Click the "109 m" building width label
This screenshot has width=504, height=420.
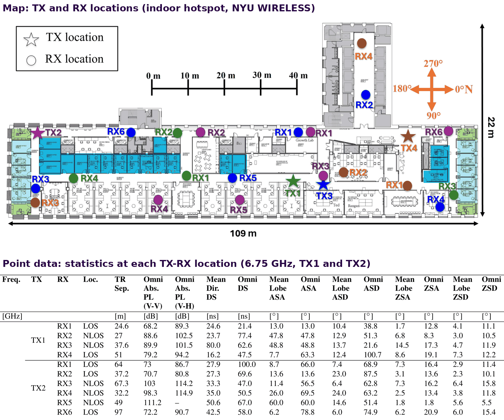coord(243,233)
